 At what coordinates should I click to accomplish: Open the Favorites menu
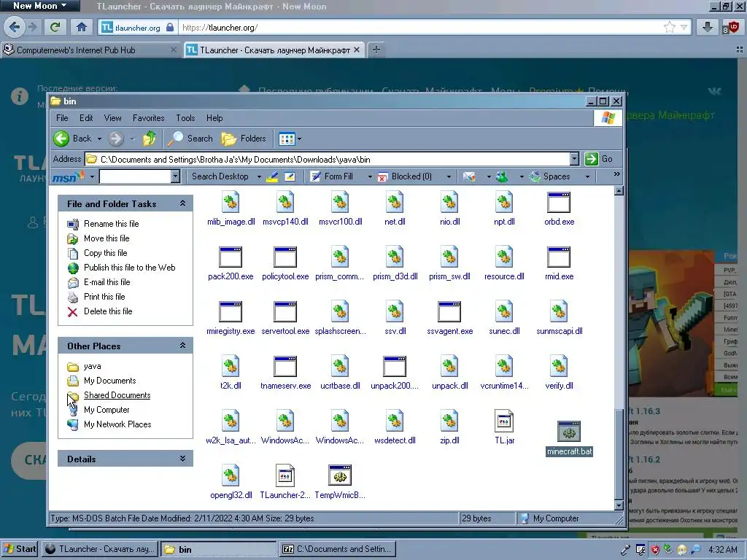(148, 118)
